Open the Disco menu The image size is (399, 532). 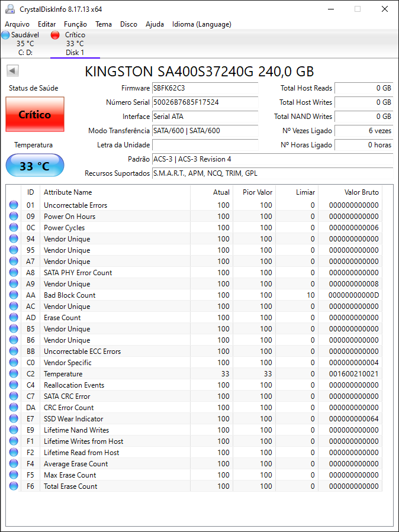(x=128, y=24)
